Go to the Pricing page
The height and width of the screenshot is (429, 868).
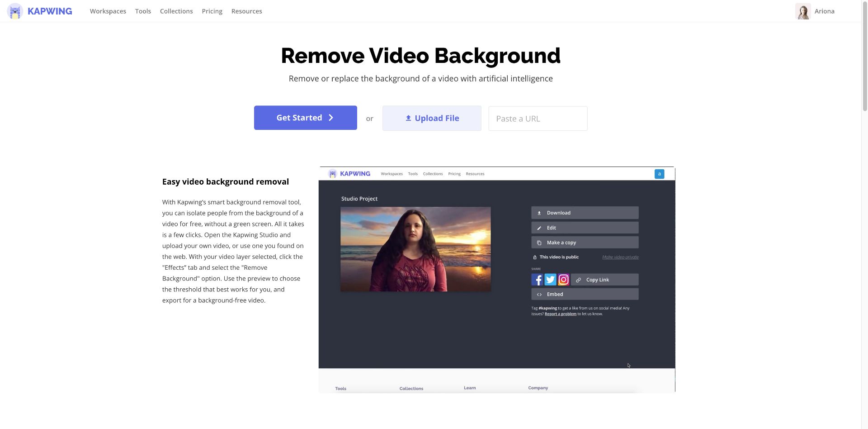(212, 11)
